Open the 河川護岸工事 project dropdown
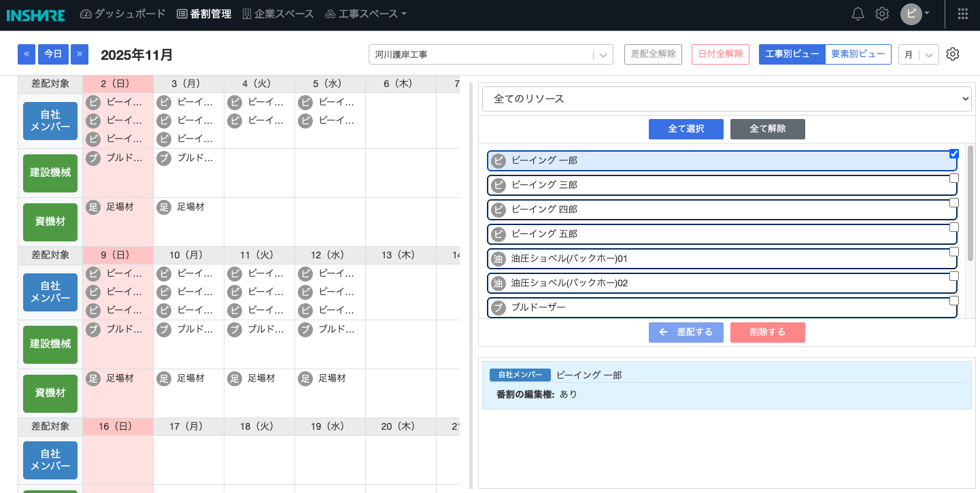The width and height of the screenshot is (980, 493). click(x=491, y=54)
